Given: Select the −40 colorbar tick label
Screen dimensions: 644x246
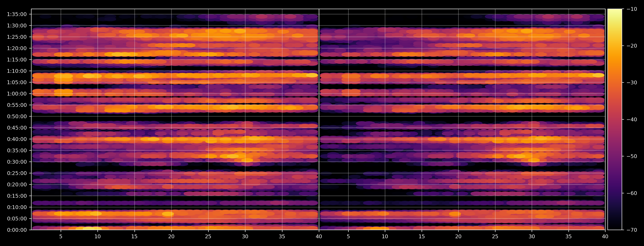Looking at the screenshot, I should (x=632, y=119).
